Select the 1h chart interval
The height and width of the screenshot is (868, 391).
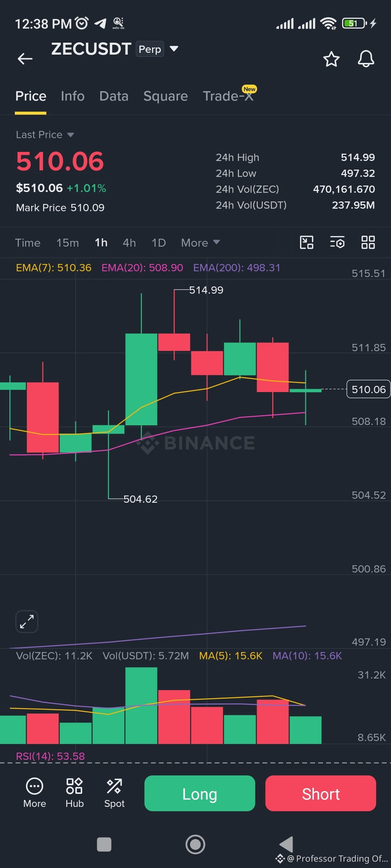(101, 243)
